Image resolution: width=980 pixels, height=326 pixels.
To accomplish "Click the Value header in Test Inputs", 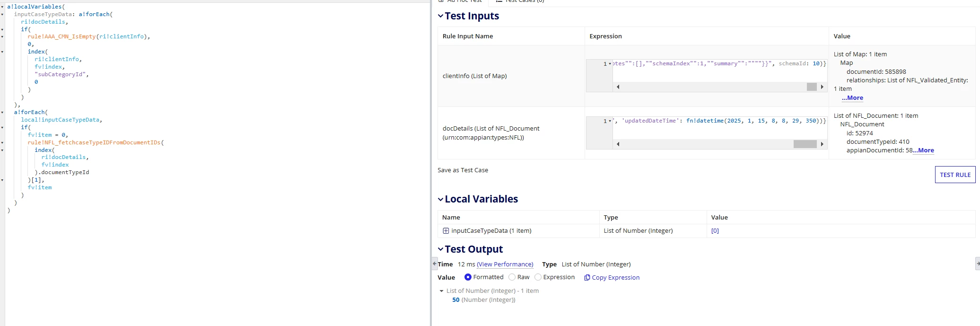I will (x=842, y=36).
